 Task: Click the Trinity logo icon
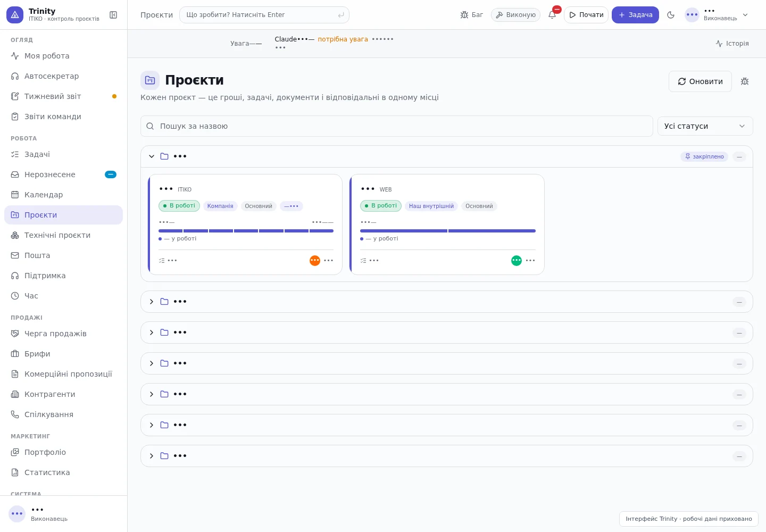pos(15,15)
